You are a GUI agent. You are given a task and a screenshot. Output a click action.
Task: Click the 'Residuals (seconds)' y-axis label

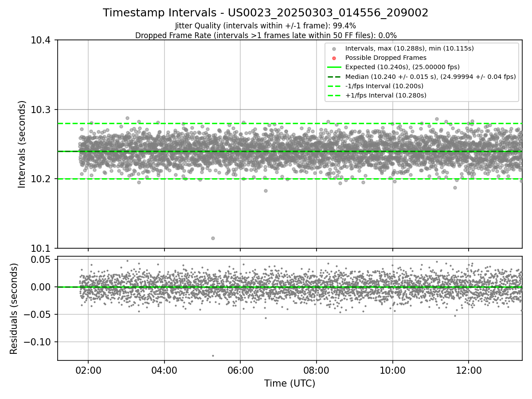pyautogui.click(x=14, y=309)
